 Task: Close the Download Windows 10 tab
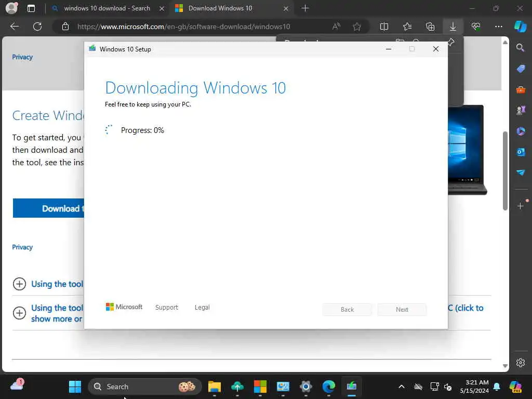(286, 8)
